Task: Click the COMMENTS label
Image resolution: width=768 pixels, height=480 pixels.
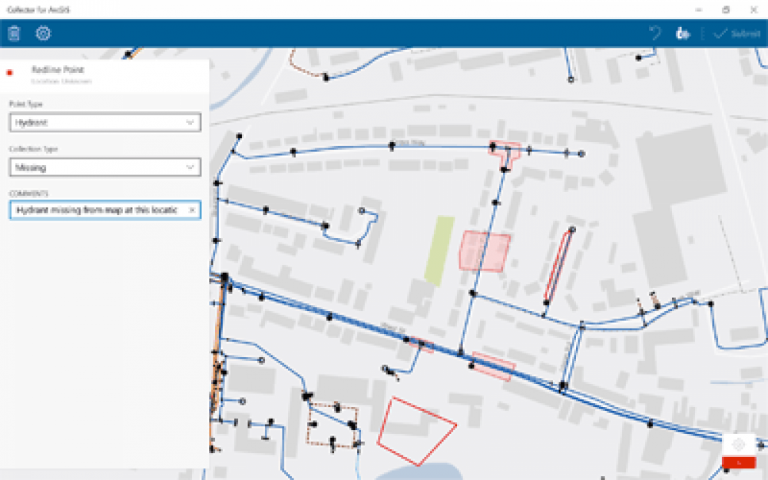Action: pos(28,193)
